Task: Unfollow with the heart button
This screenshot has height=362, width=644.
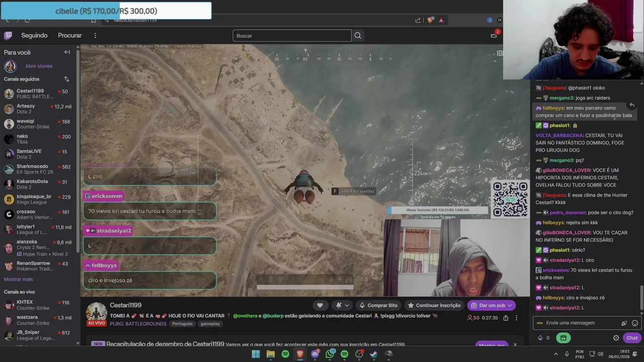Action: coord(319,305)
